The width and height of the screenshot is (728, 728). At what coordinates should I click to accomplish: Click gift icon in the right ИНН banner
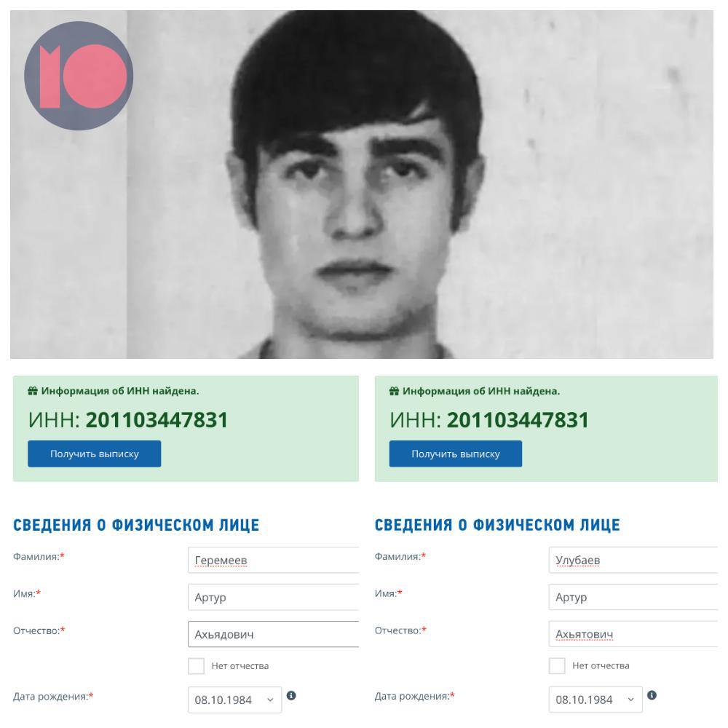point(394,392)
